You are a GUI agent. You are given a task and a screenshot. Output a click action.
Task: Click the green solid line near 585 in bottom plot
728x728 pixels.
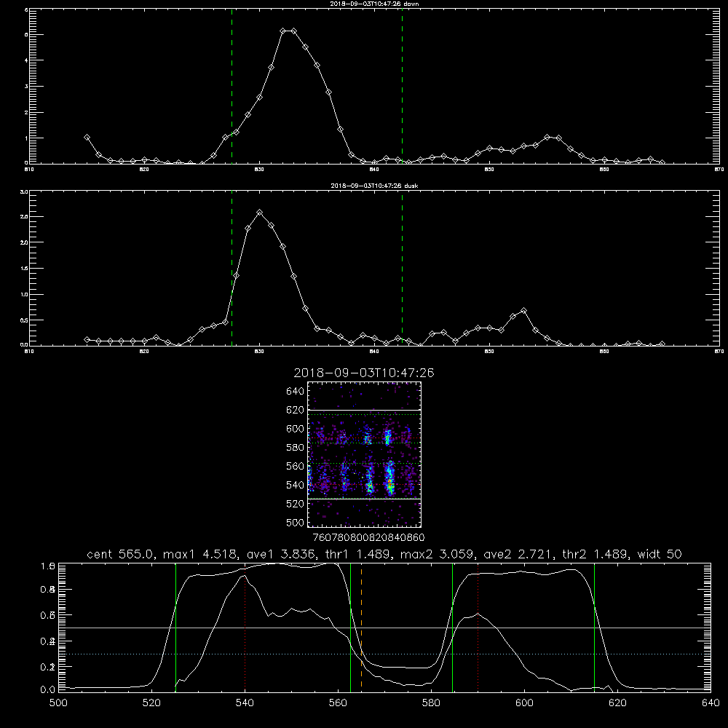pyautogui.click(x=452, y=627)
